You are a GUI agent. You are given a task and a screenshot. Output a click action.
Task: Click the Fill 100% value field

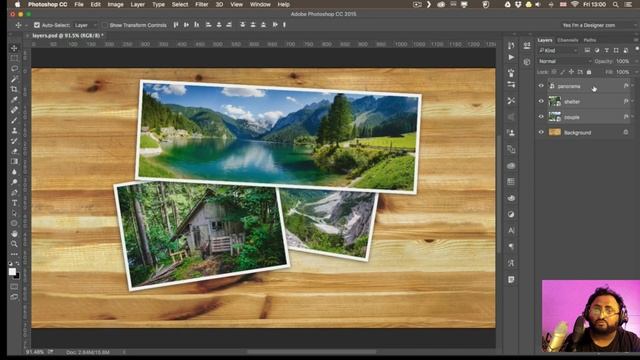[x=623, y=72]
